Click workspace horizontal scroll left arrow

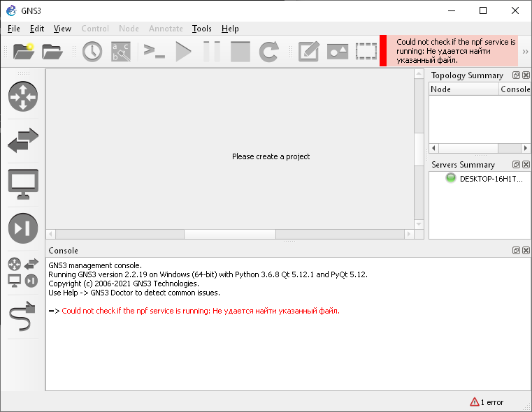pos(51,234)
